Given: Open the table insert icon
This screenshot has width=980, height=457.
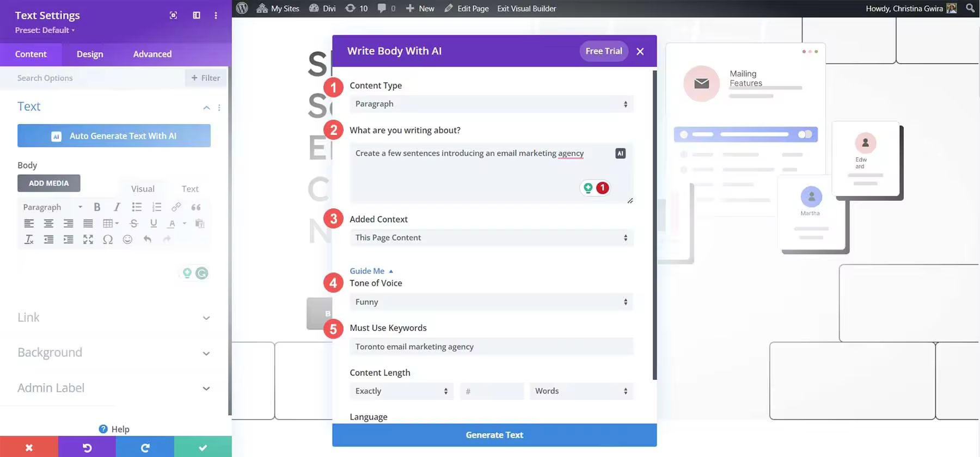Looking at the screenshot, I should point(111,223).
